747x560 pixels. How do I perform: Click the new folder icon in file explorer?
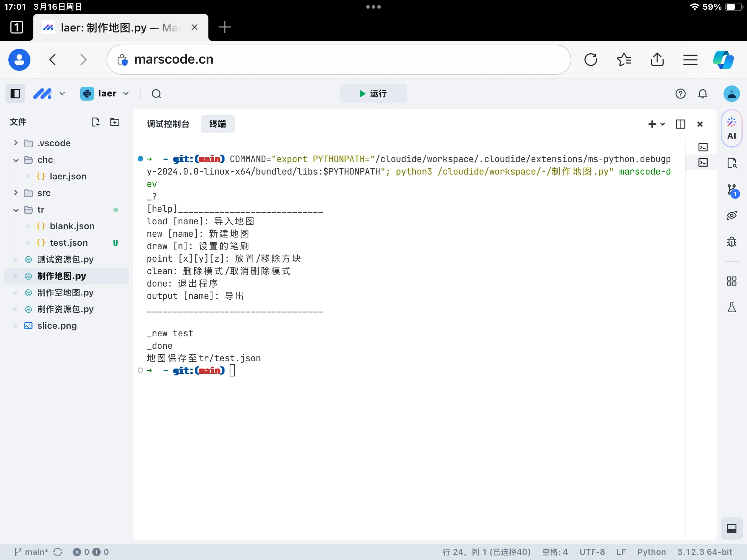114,122
